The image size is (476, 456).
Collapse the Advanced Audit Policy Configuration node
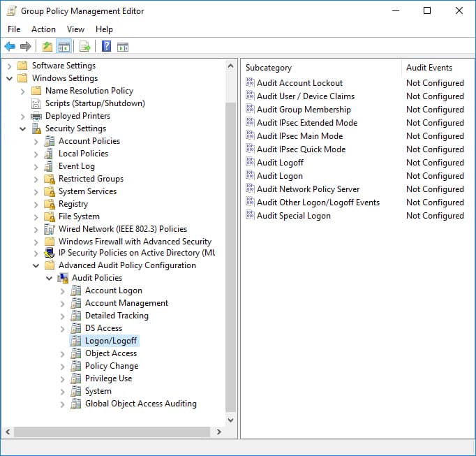(x=36, y=266)
